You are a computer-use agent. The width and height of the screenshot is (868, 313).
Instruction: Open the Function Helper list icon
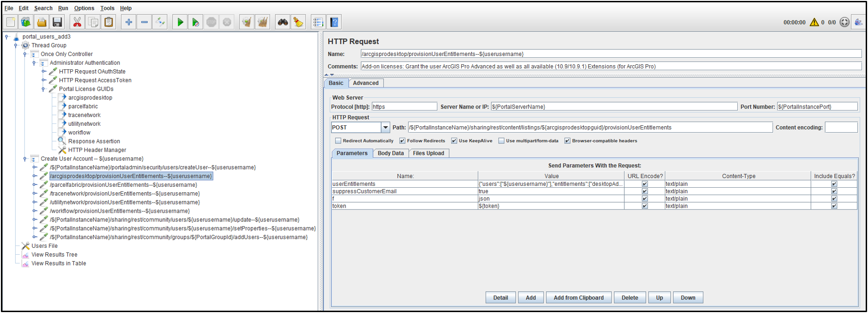point(318,22)
